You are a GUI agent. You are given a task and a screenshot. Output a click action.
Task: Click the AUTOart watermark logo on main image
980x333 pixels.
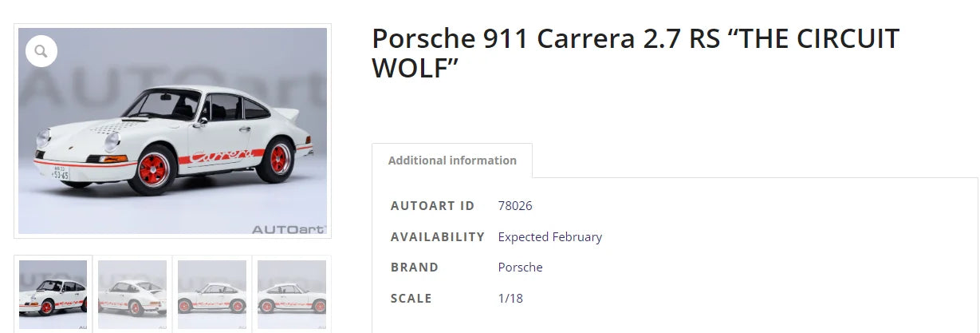click(x=289, y=229)
